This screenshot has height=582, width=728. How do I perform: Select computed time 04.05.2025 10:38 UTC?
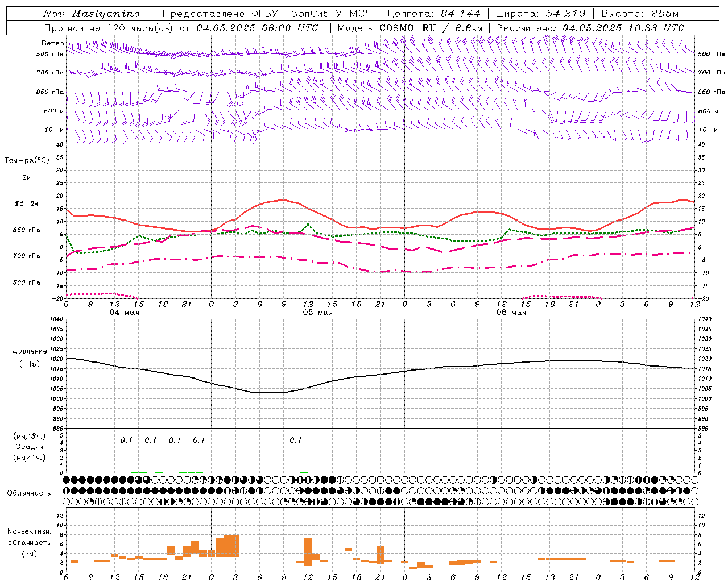pyautogui.click(x=623, y=28)
